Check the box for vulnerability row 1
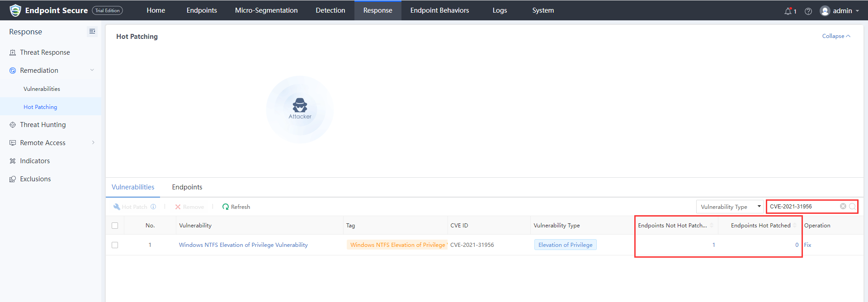 coord(115,245)
